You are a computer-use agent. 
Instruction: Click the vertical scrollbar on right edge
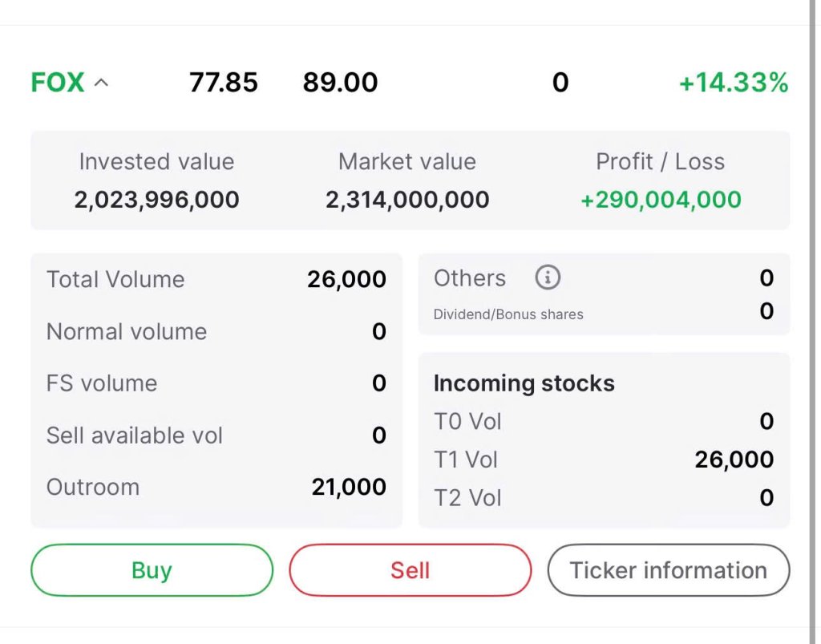813,322
